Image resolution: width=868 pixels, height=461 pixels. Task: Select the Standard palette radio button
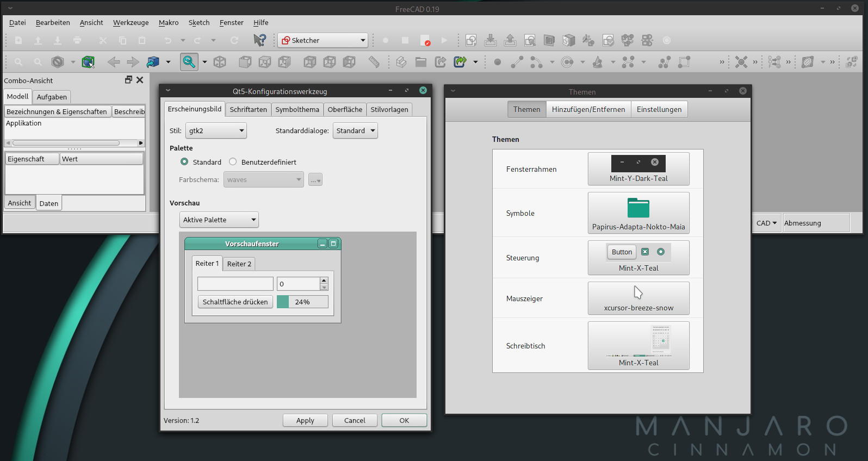(x=184, y=162)
